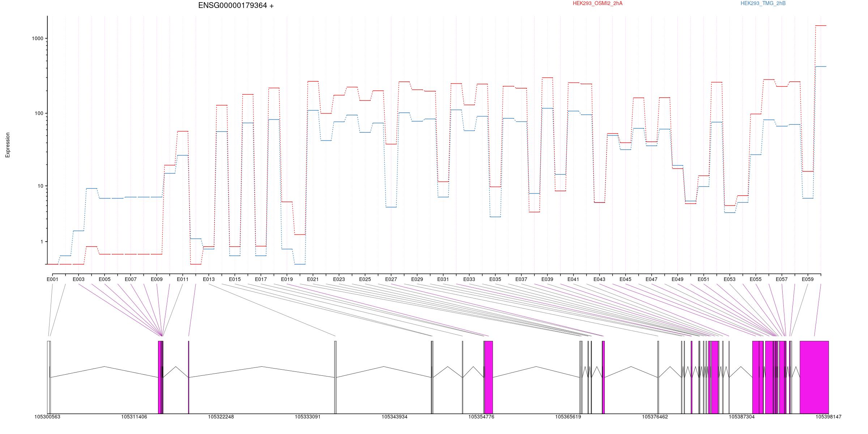Select the HEK293_TMG_2hB legend label
Screen dimensions: 868x434
pyautogui.click(x=763, y=3)
